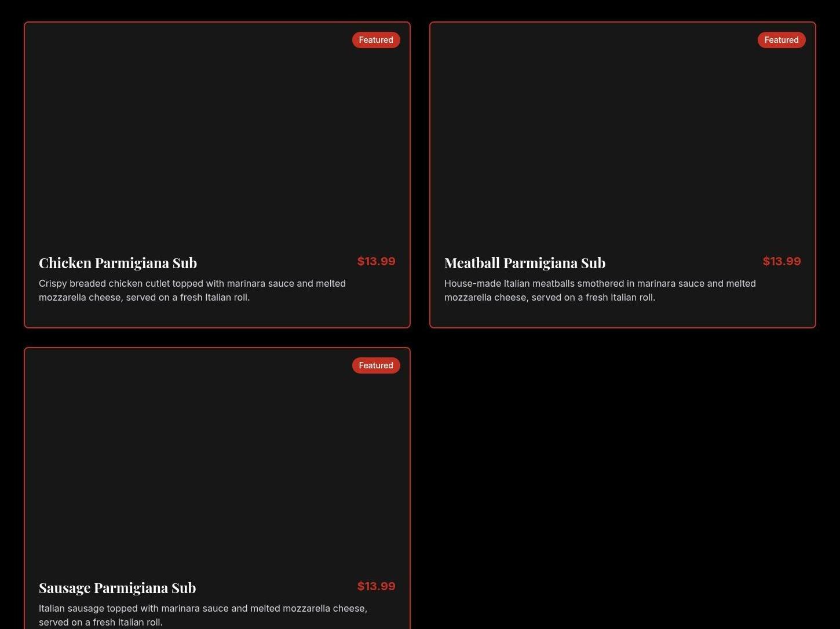Select the 'Italian sausage topped with marinara' description
Viewport: 840px width, 629px height.
point(203,615)
